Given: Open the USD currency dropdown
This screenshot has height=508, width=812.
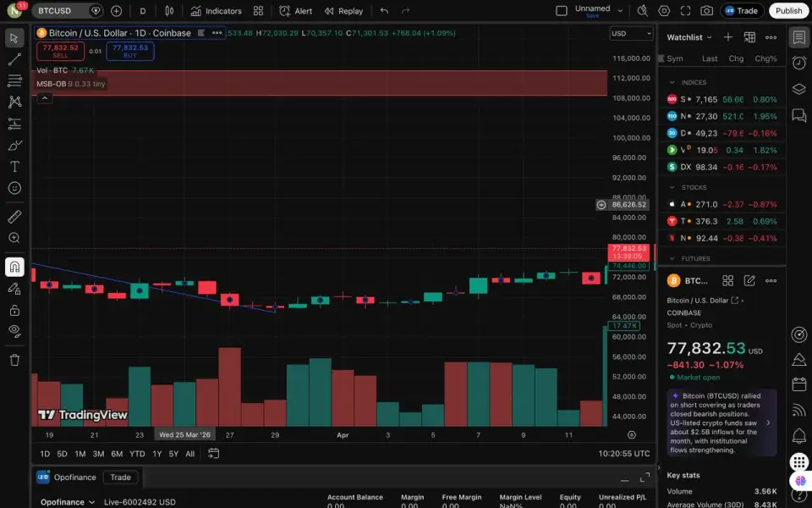Looking at the screenshot, I should pyautogui.click(x=631, y=33).
